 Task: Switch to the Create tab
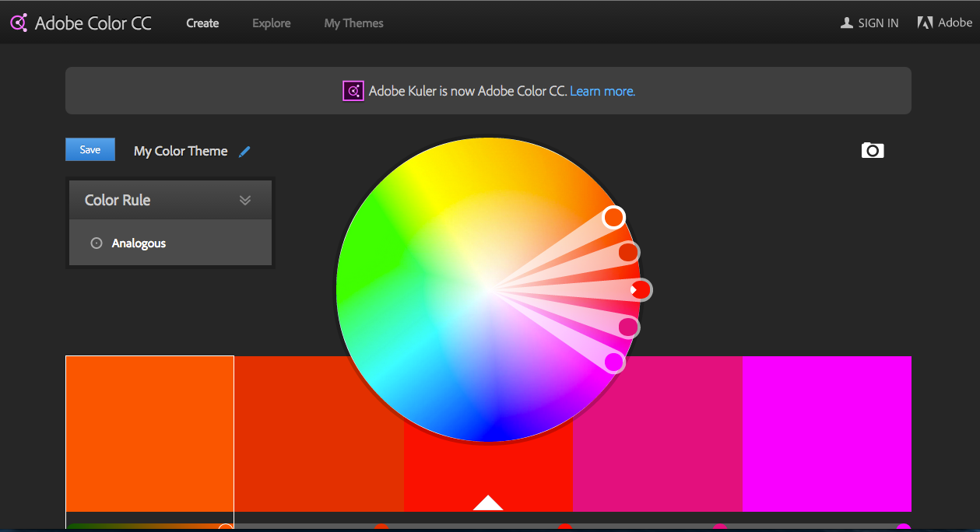202,23
